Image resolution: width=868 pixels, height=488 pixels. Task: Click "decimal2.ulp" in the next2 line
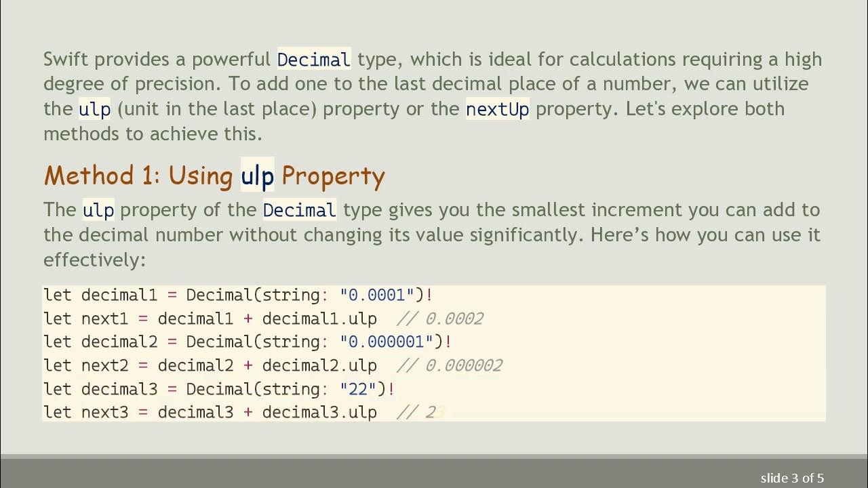319,365
